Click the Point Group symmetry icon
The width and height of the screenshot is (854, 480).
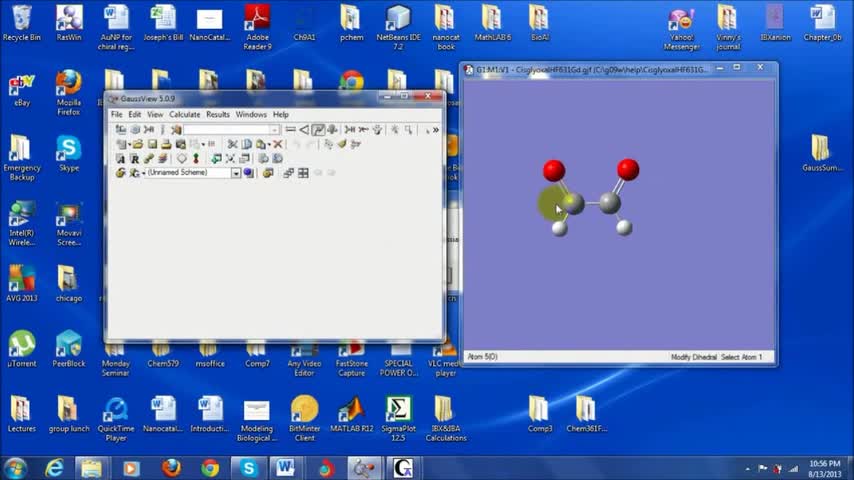coord(182,159)
